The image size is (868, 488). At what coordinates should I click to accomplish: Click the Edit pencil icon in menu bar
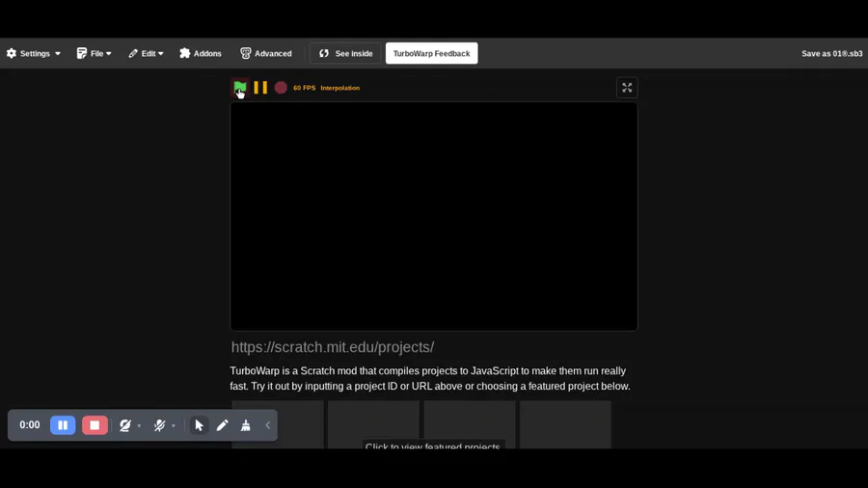click(133, 54)
